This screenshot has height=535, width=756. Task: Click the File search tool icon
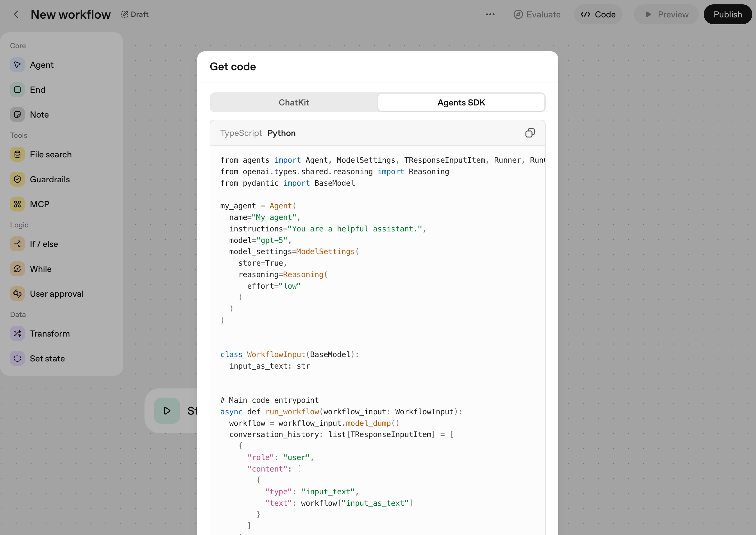(x=17, y=155)
